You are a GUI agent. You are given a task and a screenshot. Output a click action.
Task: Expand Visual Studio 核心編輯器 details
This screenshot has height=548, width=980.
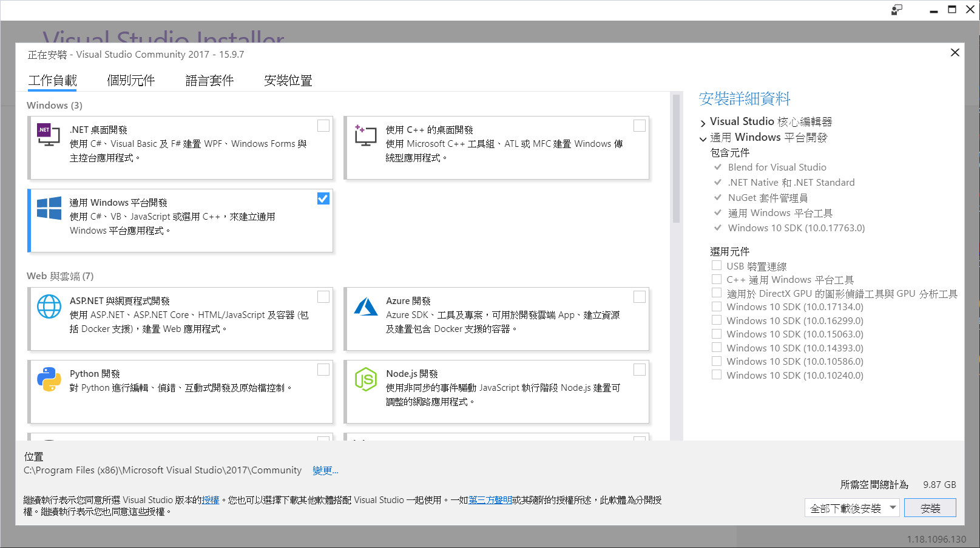pyautogui.click(x=703, y=123)
